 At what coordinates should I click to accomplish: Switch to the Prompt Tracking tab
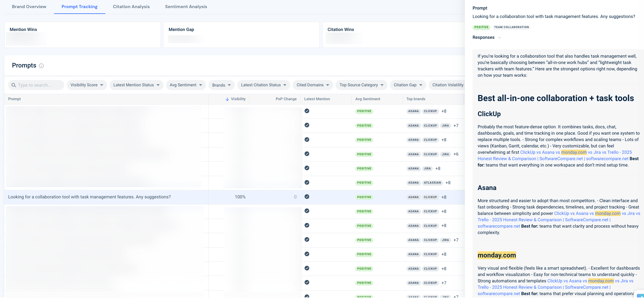coord(80,7)
